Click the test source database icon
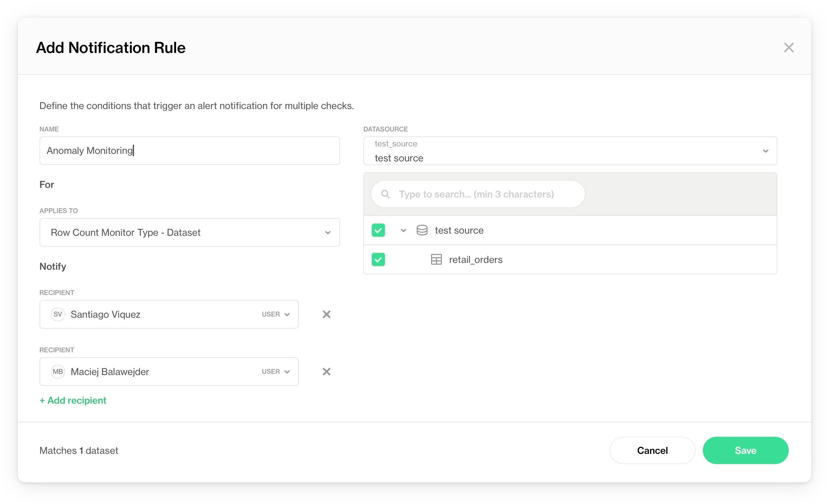 click(x=422, y=230)
